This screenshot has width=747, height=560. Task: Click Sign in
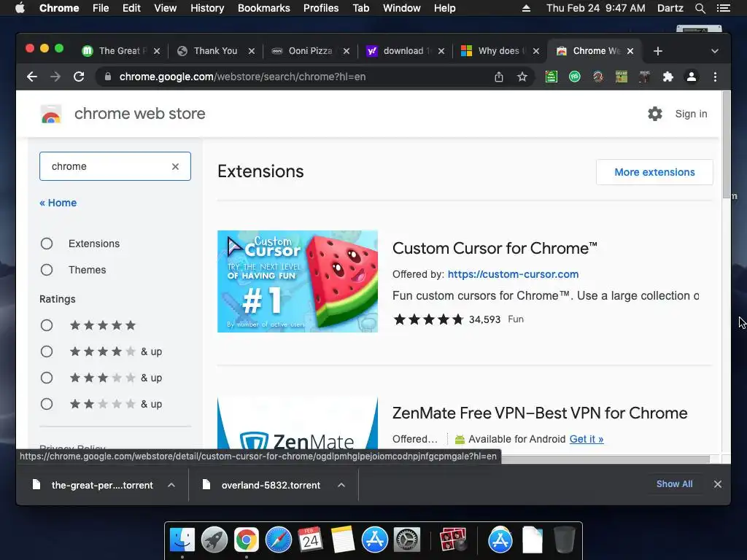click(x=691, y=114)
